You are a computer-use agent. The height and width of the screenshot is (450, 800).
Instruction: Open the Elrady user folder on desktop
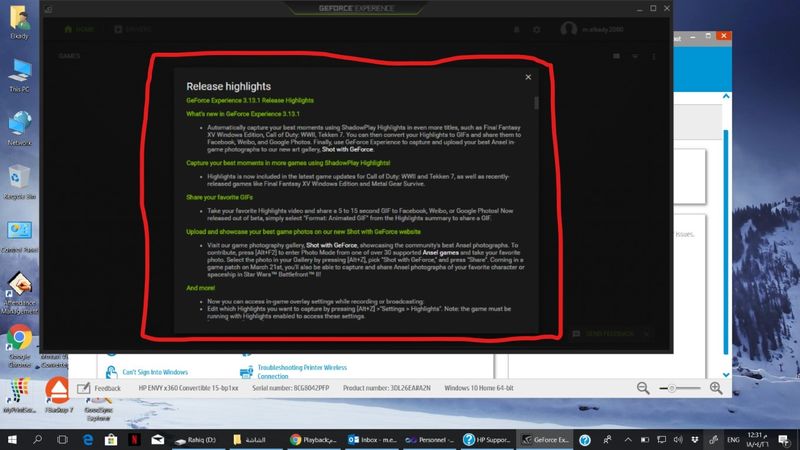19,22
